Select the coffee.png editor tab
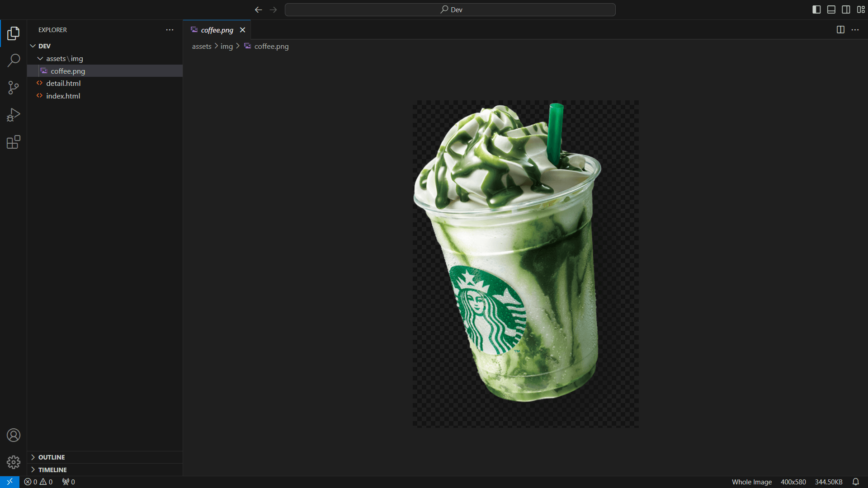This screenshot has height=488, width=868. [x=217, y=30]
